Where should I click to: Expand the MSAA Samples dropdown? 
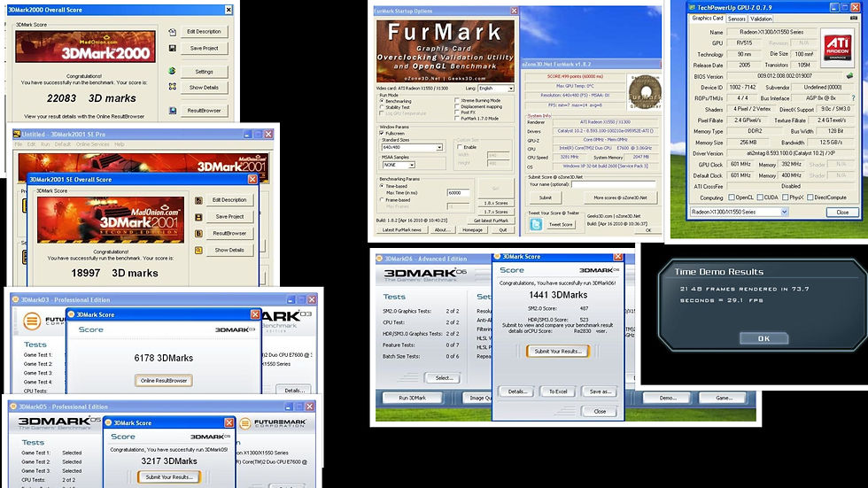tap(398, 165)
